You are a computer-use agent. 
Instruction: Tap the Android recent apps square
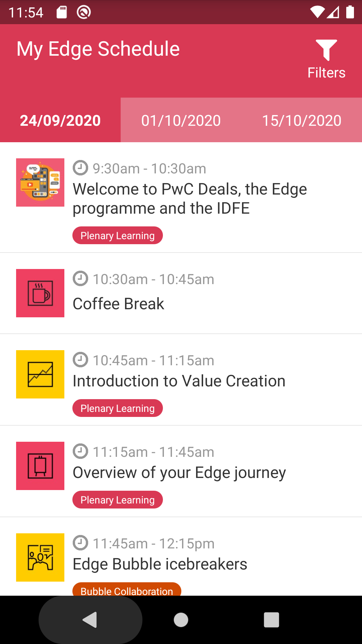point(271,620)
